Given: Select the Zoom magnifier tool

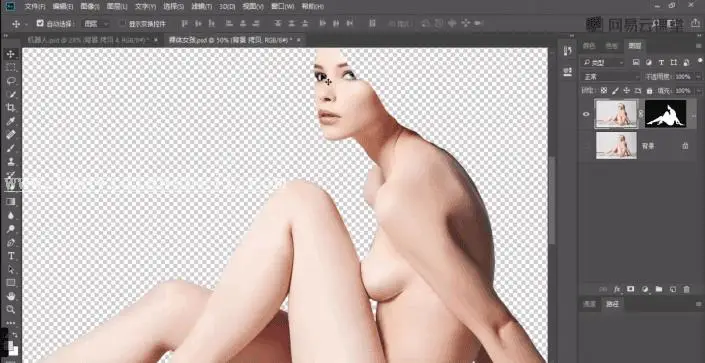Looking at the screenshot, I should (x=11, y=309).
